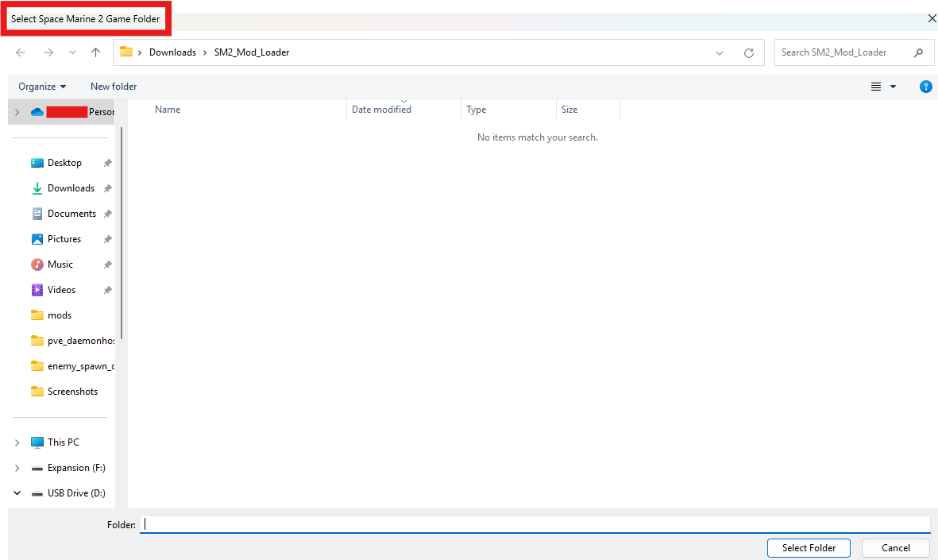Click the pin icon next to Desktop

(x=108, y=163)
